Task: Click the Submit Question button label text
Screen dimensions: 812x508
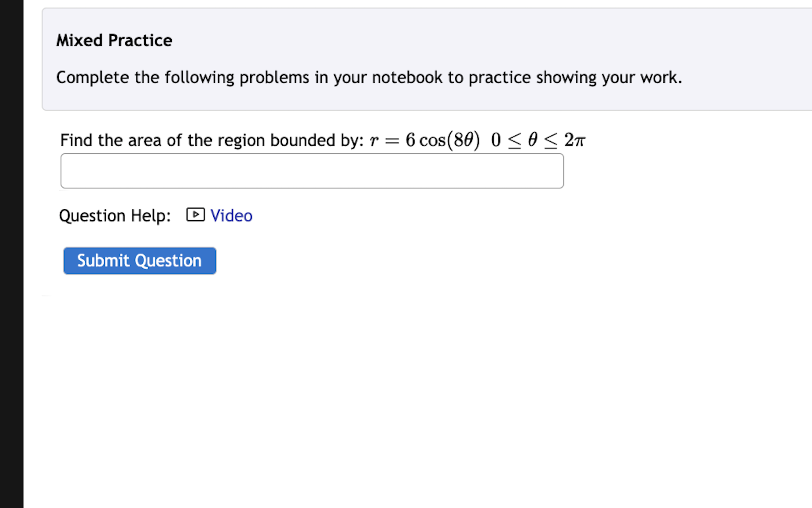Action: click(140, 261)
